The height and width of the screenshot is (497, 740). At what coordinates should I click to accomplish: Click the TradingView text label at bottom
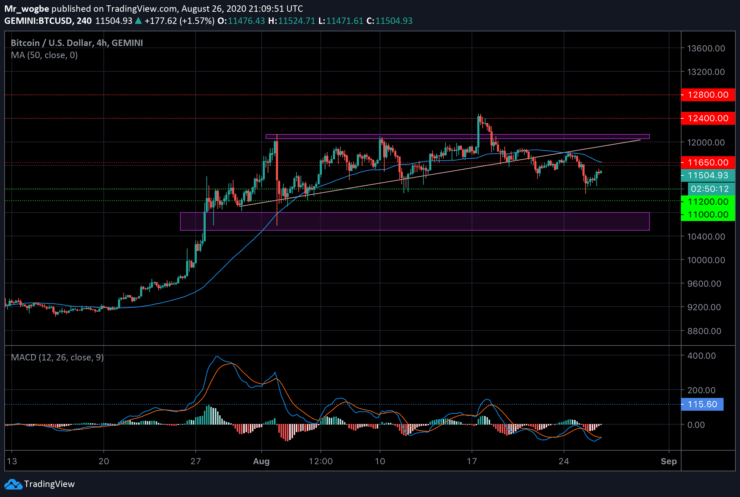click(x=49, y=484)
